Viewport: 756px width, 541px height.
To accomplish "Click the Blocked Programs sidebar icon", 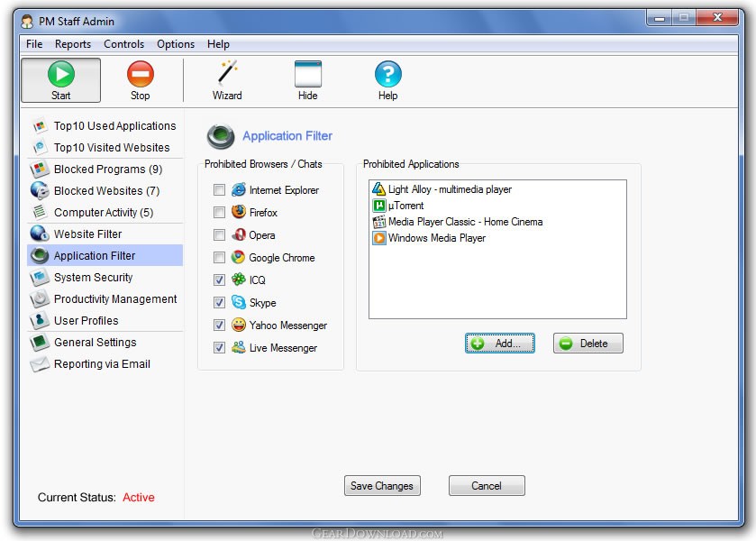I will point(39,169).
